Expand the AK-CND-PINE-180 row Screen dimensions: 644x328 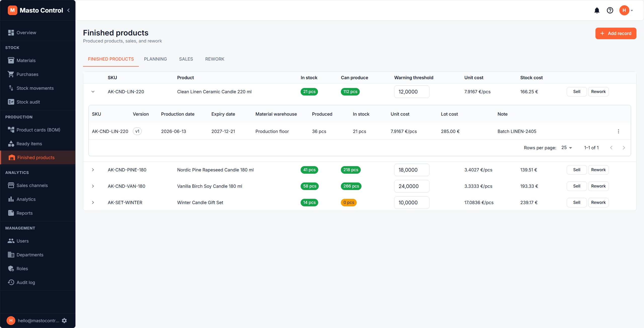(x=93, y=170)
